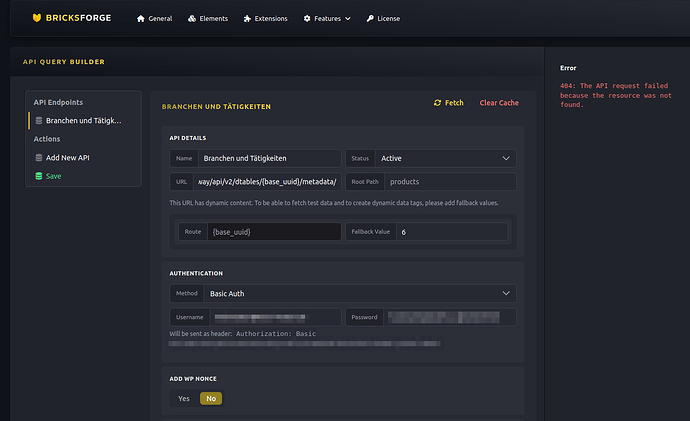Click the Elements cubes icon
This screenshot has height=421, width=690.
192,18
